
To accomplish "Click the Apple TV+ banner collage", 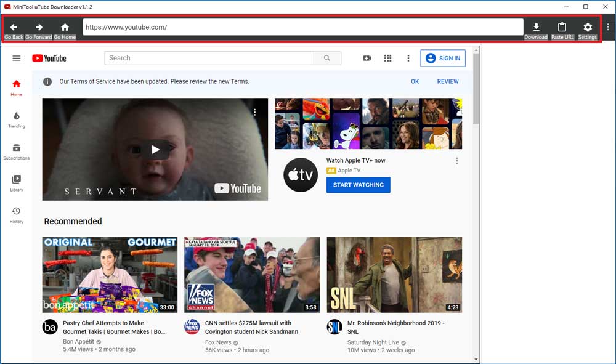I will pyautogui.click(x=368, y=124).
